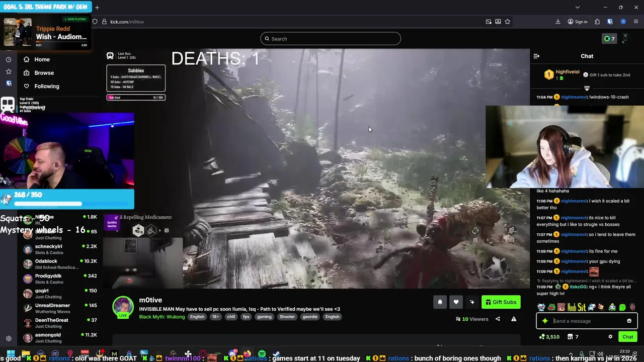644x362 pixels.
Task: Open Prodigyddk channel in the sidebar
Action: point(59,279)
